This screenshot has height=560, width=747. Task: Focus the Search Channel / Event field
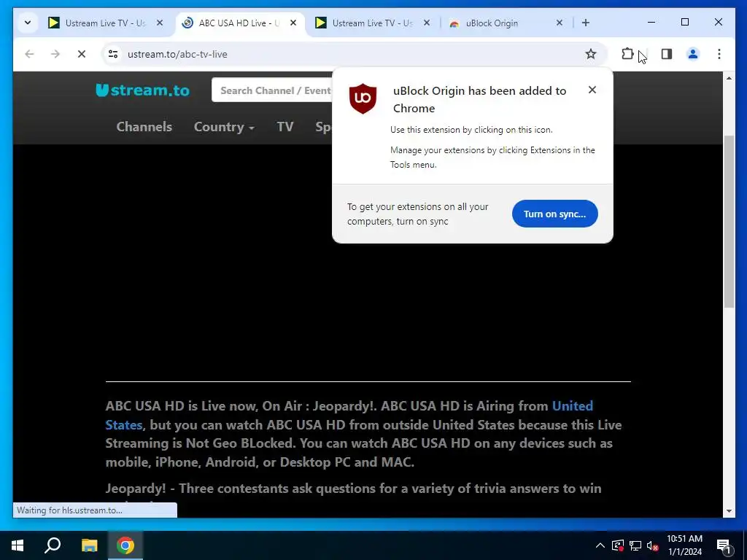(272, 90)
